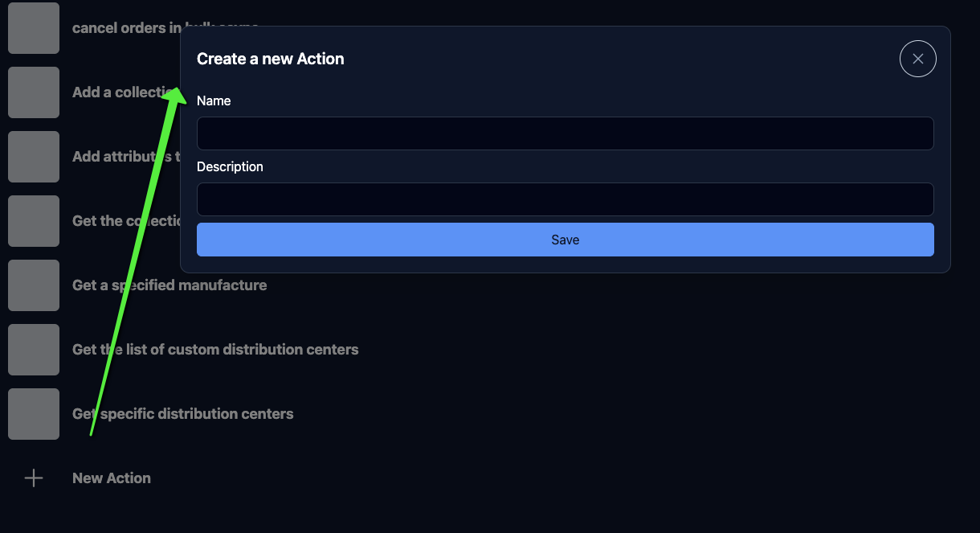Click the icon for cancel orders in bulk
Viewport: 980px width, 533px height.
point(34,28)
